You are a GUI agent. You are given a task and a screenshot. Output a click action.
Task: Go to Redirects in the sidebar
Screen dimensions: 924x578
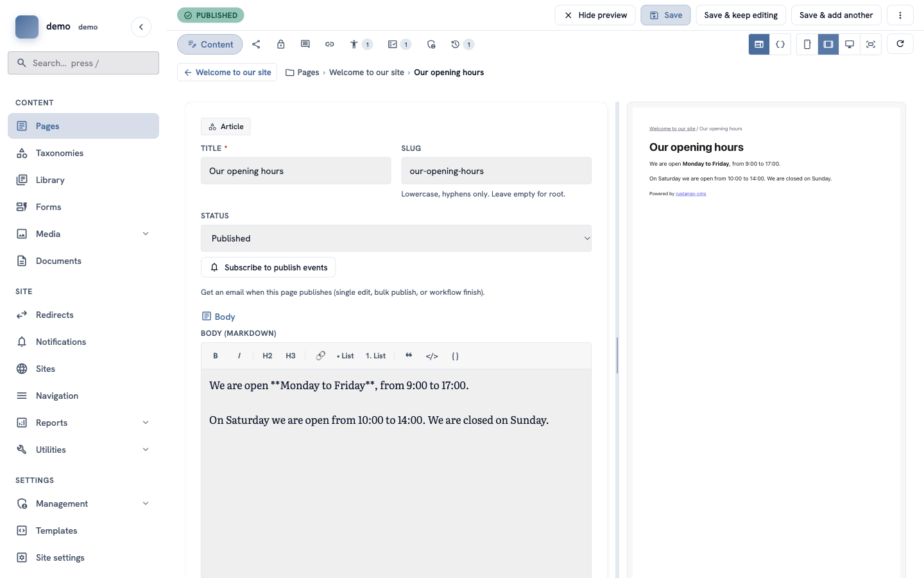pyautogui.click(x=83, y=315)
